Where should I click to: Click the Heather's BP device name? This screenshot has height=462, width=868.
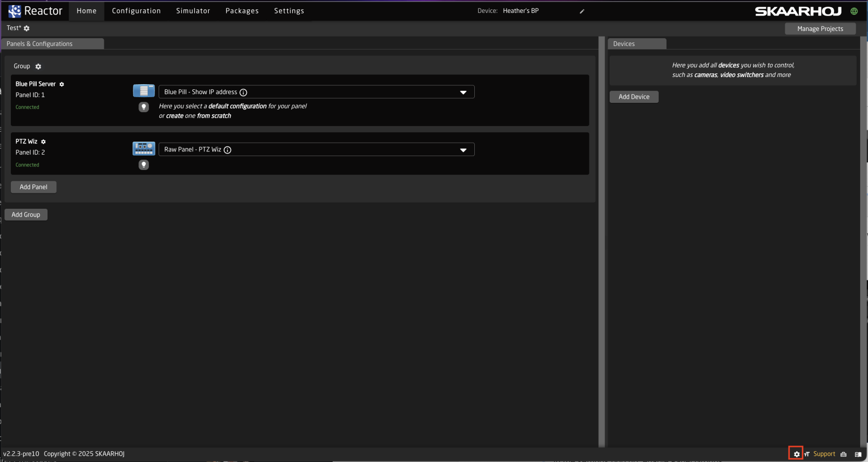click(521, 11)
